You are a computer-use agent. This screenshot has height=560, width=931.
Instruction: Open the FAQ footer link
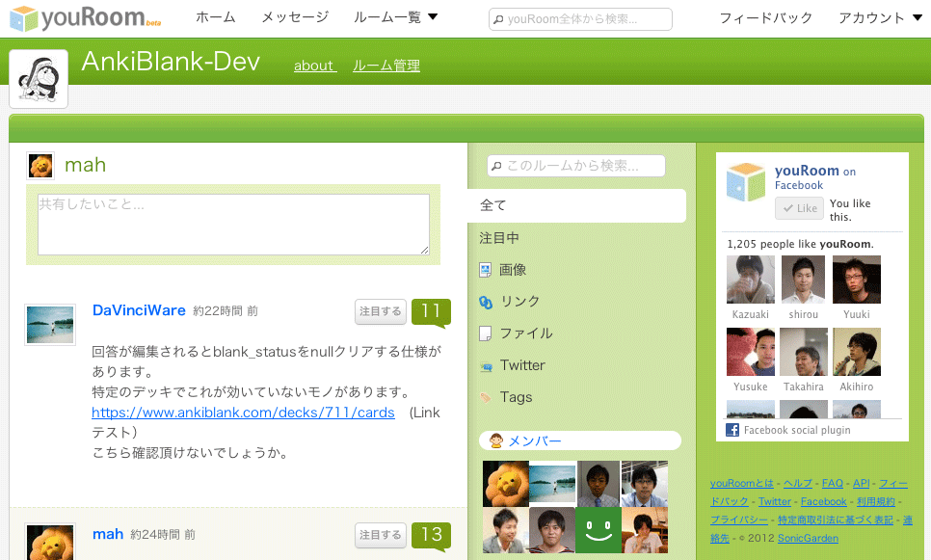tap(833, 484)
